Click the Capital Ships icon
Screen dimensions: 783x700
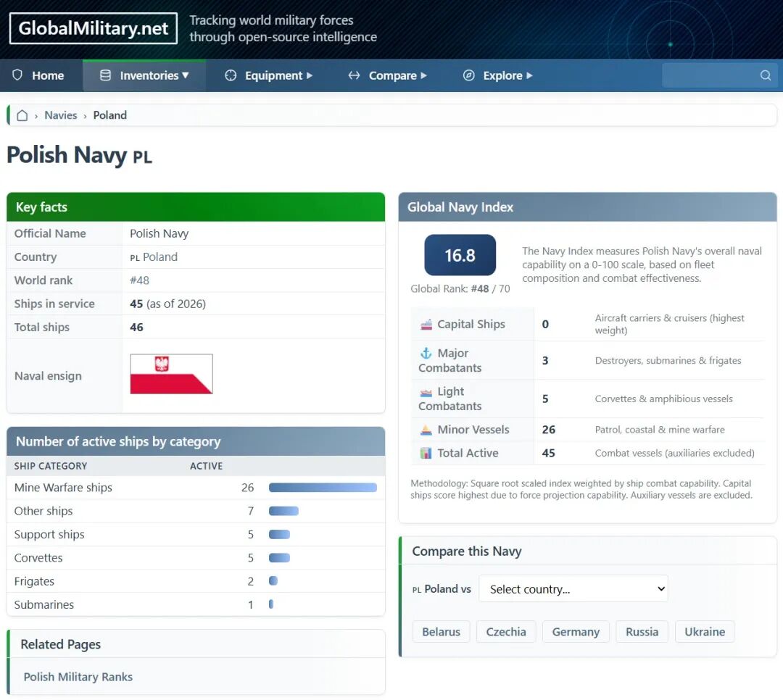click(426, 325)
